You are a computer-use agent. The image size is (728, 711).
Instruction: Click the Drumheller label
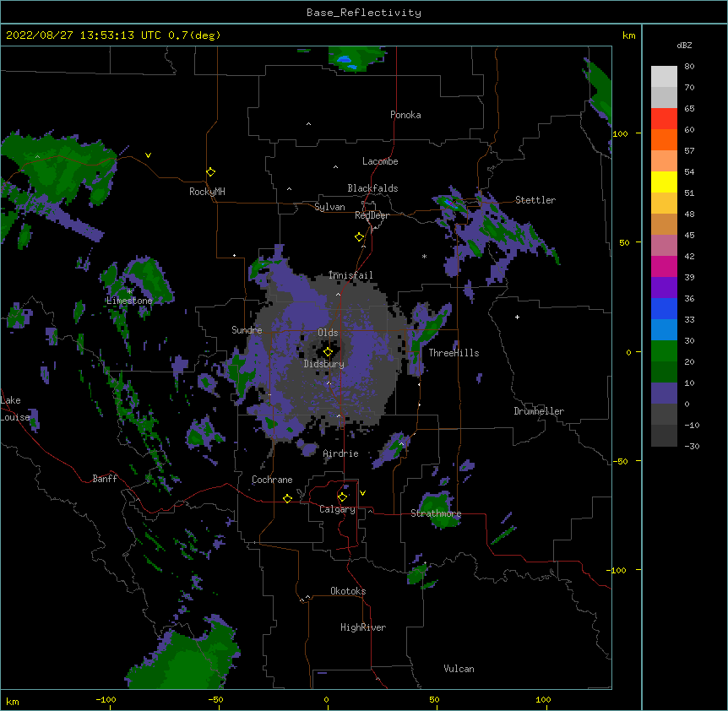tap(539, 411)
